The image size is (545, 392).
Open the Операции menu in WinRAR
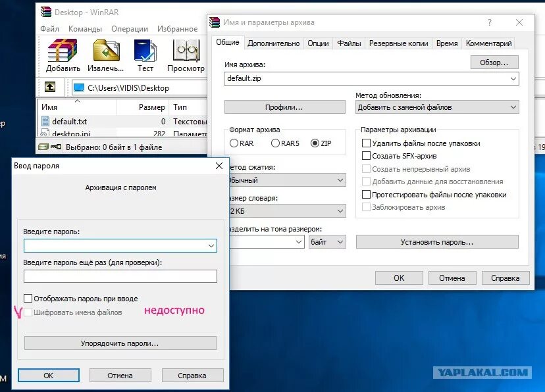130,29
